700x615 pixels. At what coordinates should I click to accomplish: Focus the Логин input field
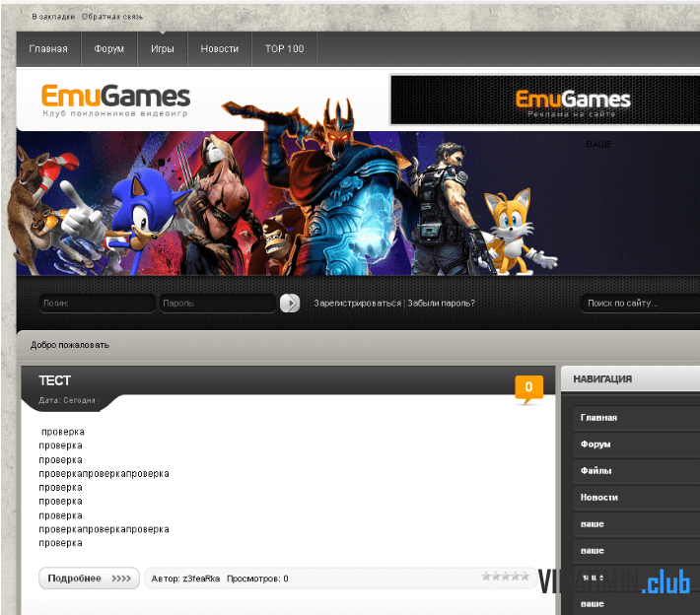pyautogui.click(x=97, y=303)
